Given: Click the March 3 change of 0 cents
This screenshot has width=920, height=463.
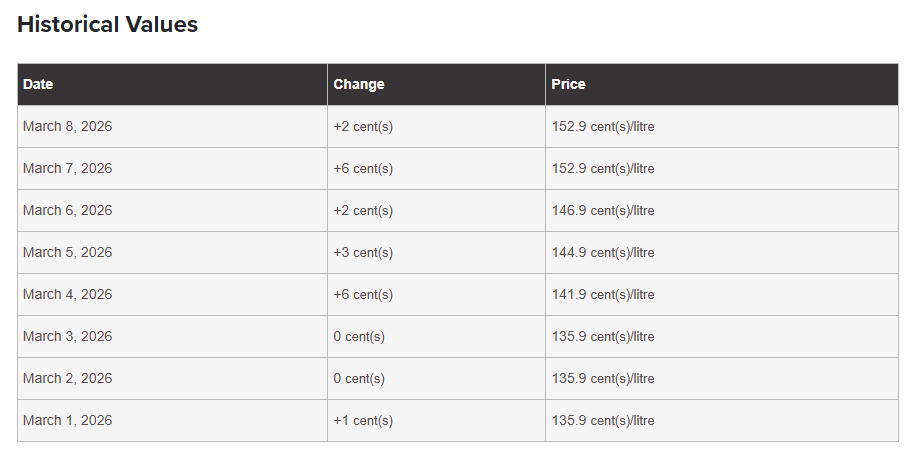Looking at the screenshot, I should tap(359, 337).
